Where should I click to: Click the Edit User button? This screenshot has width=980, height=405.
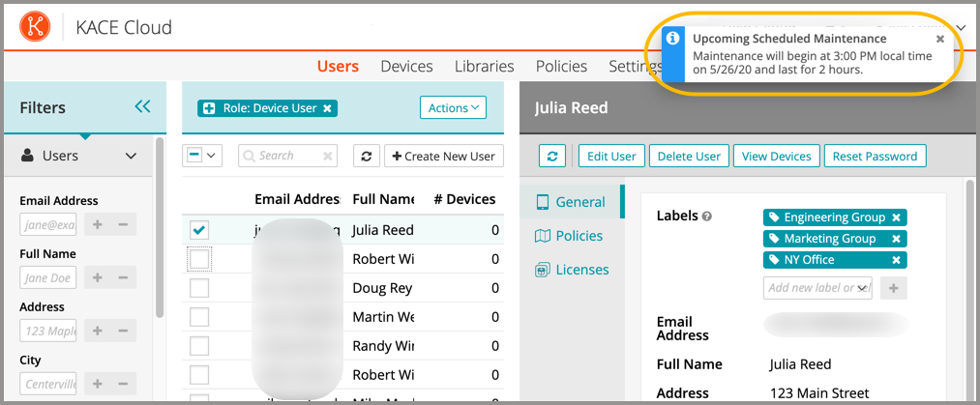tap(610, 156)
